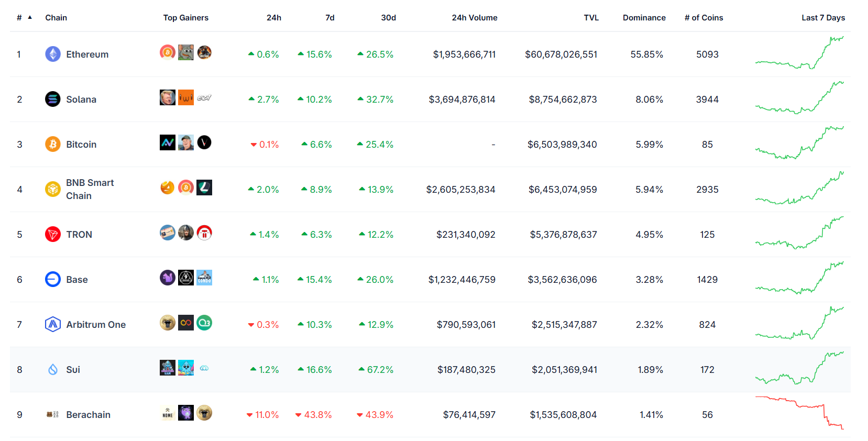Sort by # of Coins header
868x441 pixels.
(704, 18)
